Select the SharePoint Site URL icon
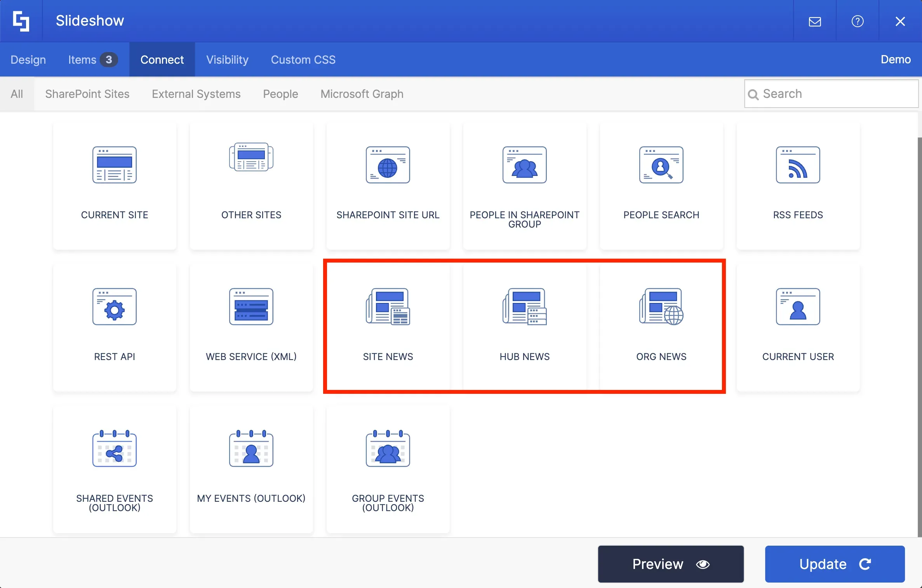 (x=388, y=165)
